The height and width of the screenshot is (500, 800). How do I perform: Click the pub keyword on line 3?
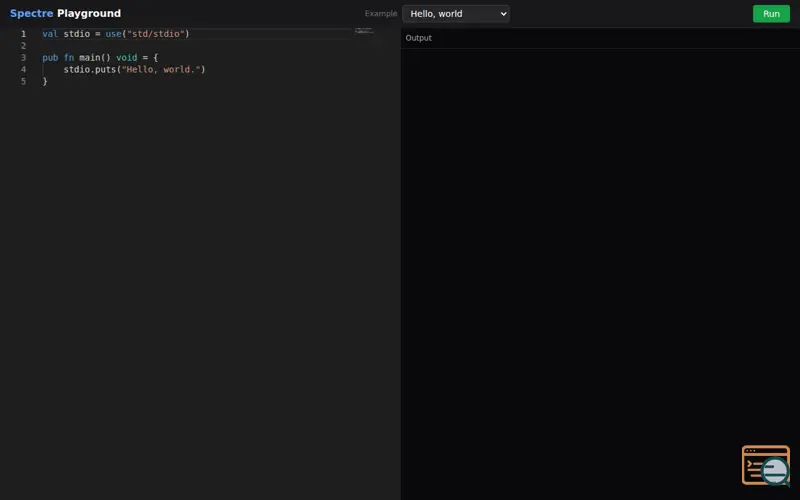tap(50, 58)
